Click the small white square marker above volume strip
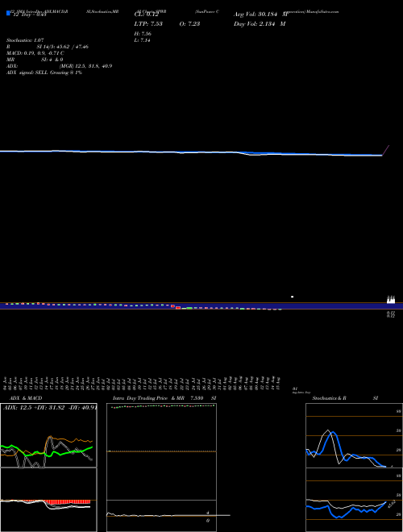403x532 pixels. (292, 297)
